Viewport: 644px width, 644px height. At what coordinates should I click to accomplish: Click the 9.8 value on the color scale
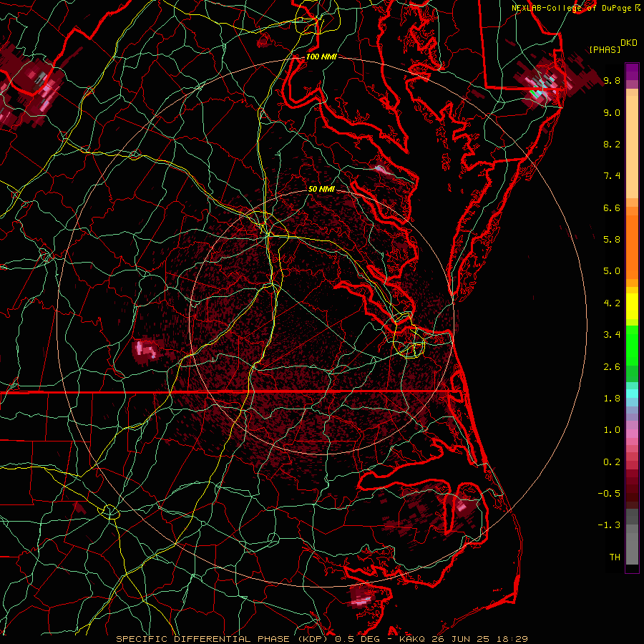point(612,80)
